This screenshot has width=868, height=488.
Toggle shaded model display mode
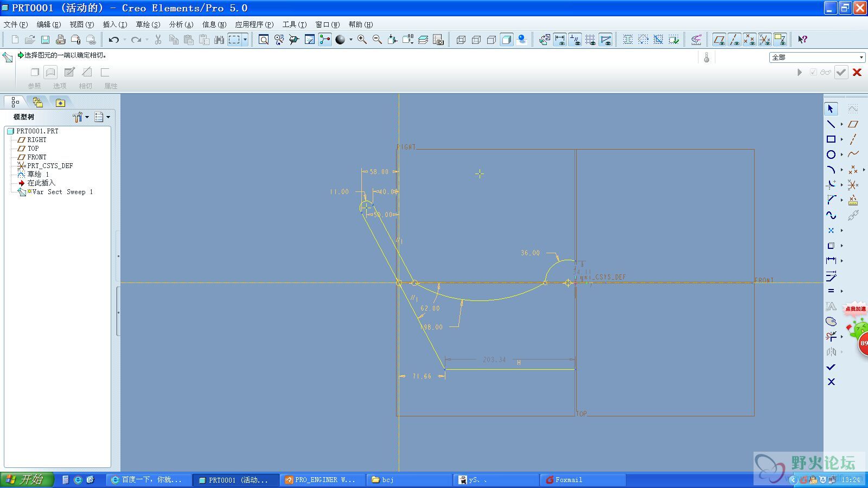tap(507, 40)
